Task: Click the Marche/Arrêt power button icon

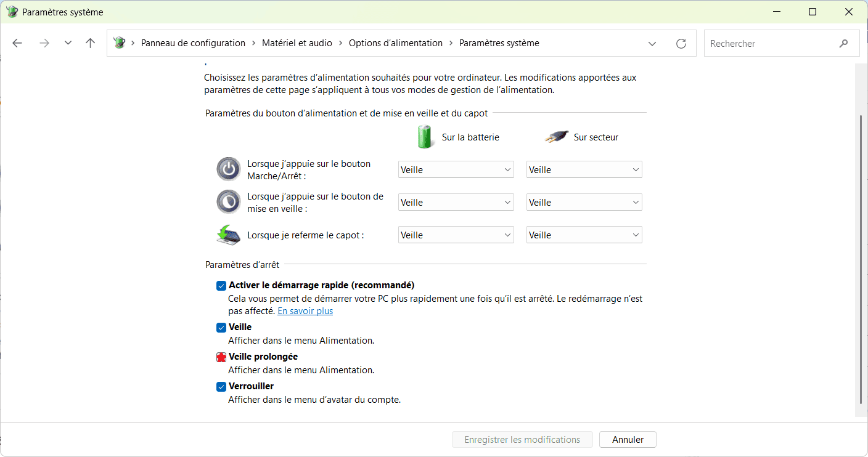Action: tap(228, 169)
